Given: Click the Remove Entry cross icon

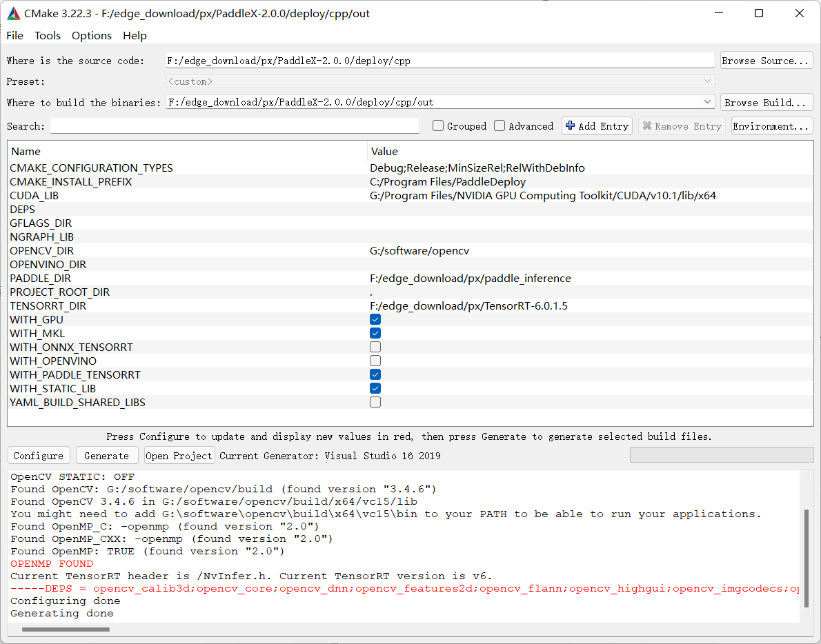Looking at the screenshot, I should click(x=647, y=125).
